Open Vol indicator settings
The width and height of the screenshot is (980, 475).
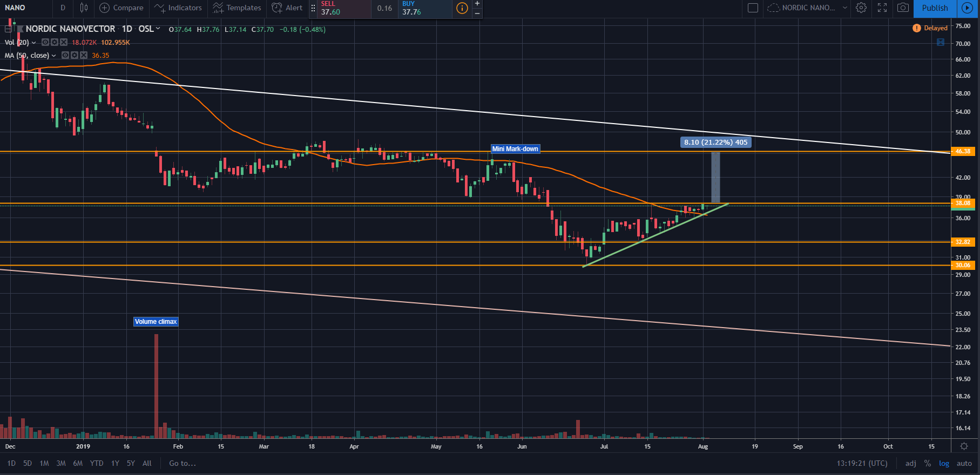click(x=55, y=42)
